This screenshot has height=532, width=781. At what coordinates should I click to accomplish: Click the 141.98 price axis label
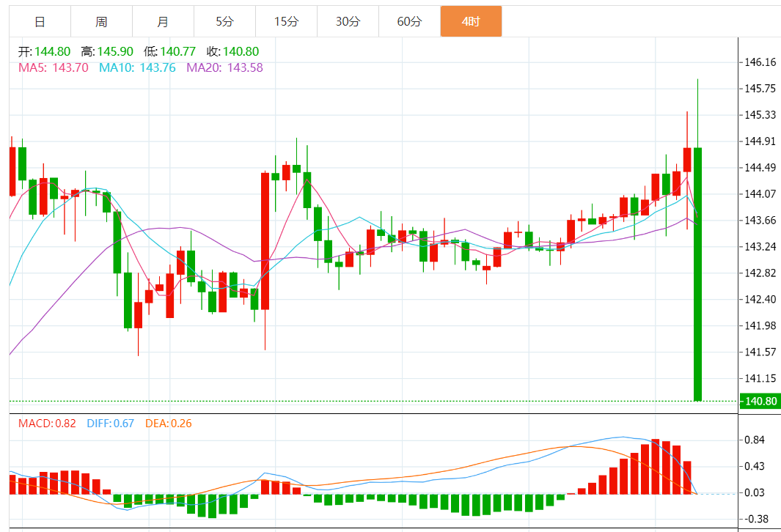760,326
